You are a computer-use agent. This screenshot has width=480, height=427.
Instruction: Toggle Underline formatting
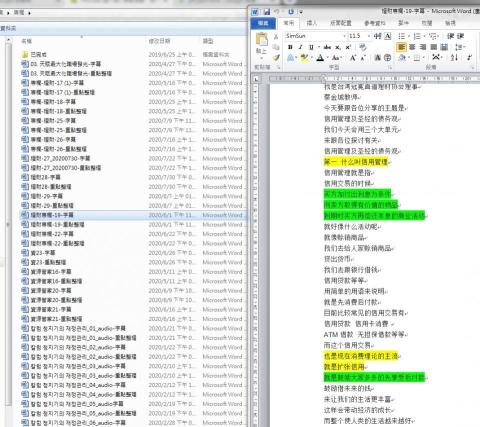click(311, 47)
